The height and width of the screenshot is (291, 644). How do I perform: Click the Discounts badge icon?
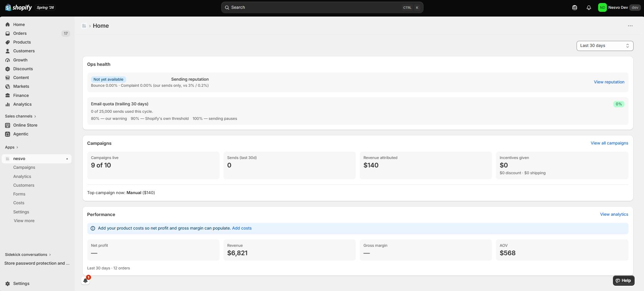click(7, 69)
